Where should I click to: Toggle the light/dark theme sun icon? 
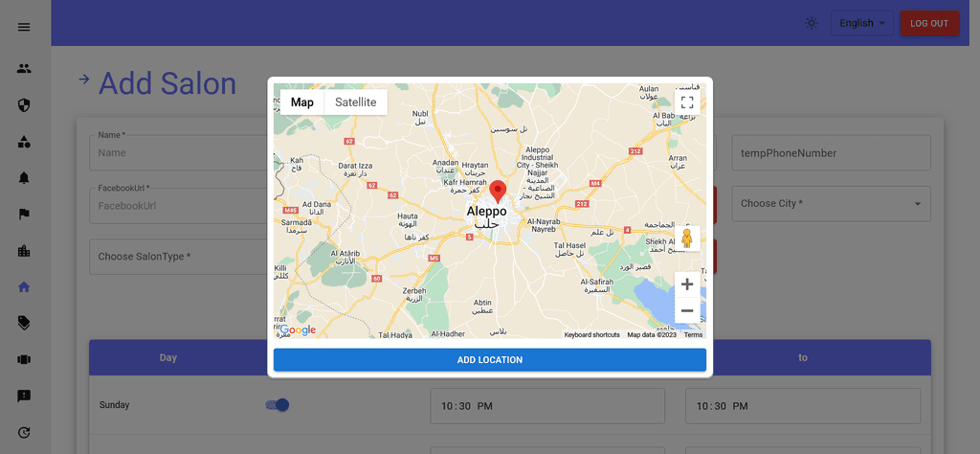pos(812,23)
